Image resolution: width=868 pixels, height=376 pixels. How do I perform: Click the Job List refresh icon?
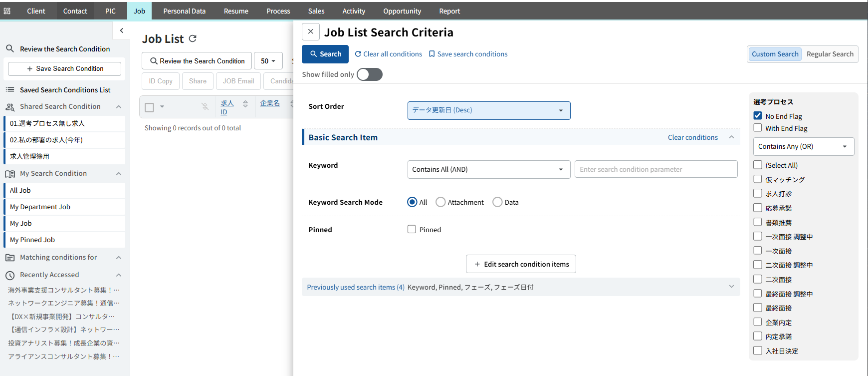coord(193,38)
